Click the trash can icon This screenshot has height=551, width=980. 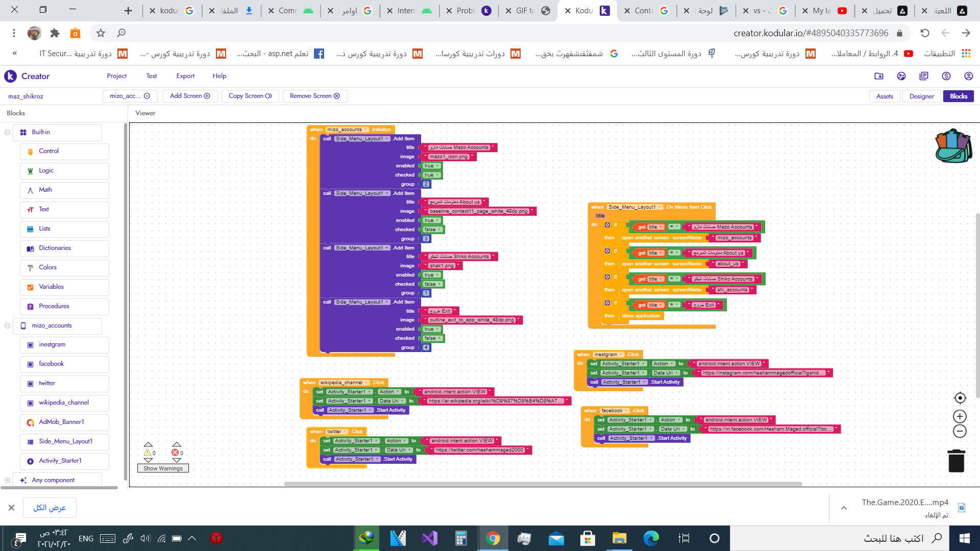tap(956, 461)
